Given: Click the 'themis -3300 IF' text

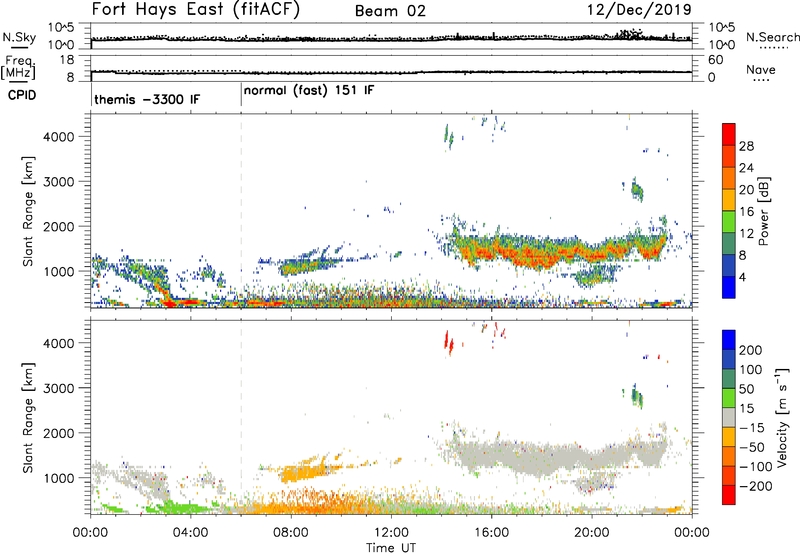Looking at the screenshot, I should [x=147, y=99].
